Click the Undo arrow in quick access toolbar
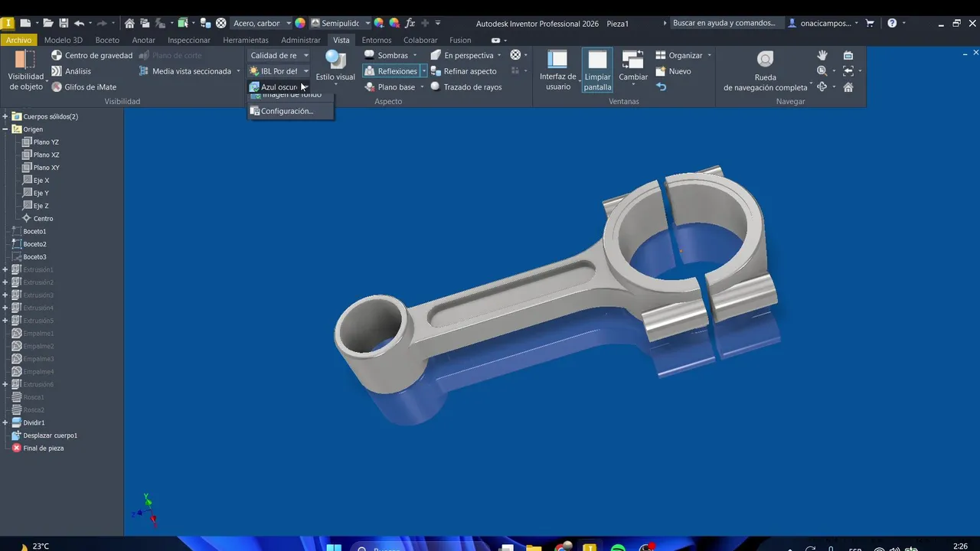This screenshot has width=980, height=551. (x=79, y=23)
